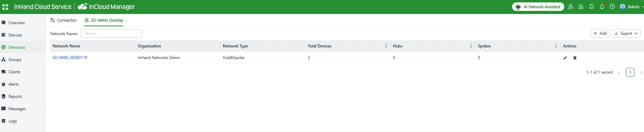Image resolution: width=644 pixels, height=132 pixels.
Task: Click the Network Name column header
Action: [66, 46]
